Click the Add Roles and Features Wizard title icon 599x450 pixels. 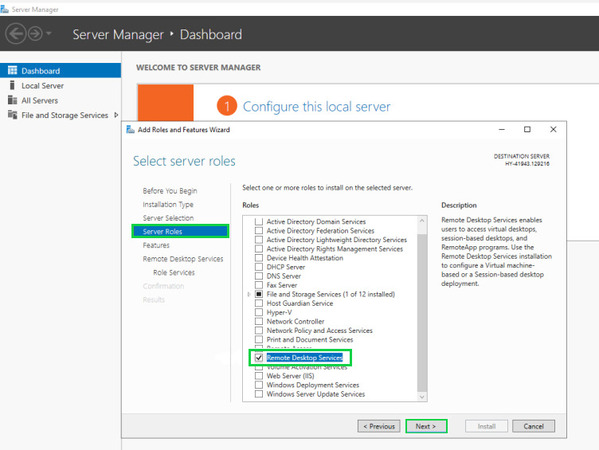pyautogui.click(x=130, y=129)
